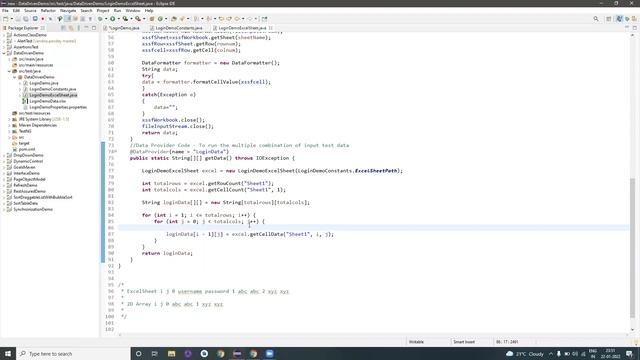The height and width of the screenshot is (360, 640).
Task: Click the weather widget 21°C Cloudy
Action: coord(525,354)
